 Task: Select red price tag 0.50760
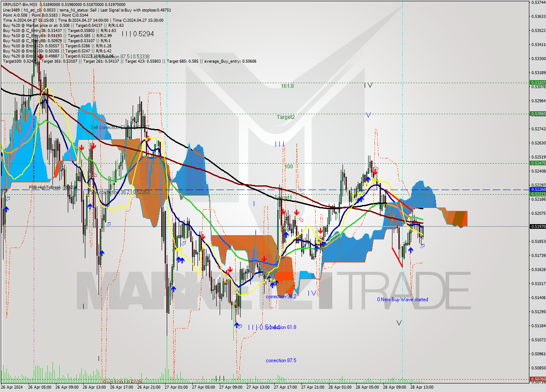[537, 379]
